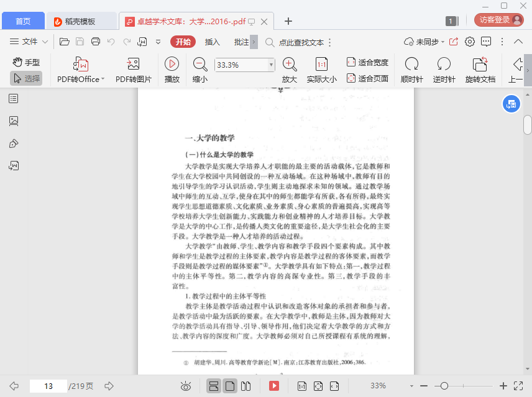Redo the last action
The image size is (532, 397).
(127, 42)
